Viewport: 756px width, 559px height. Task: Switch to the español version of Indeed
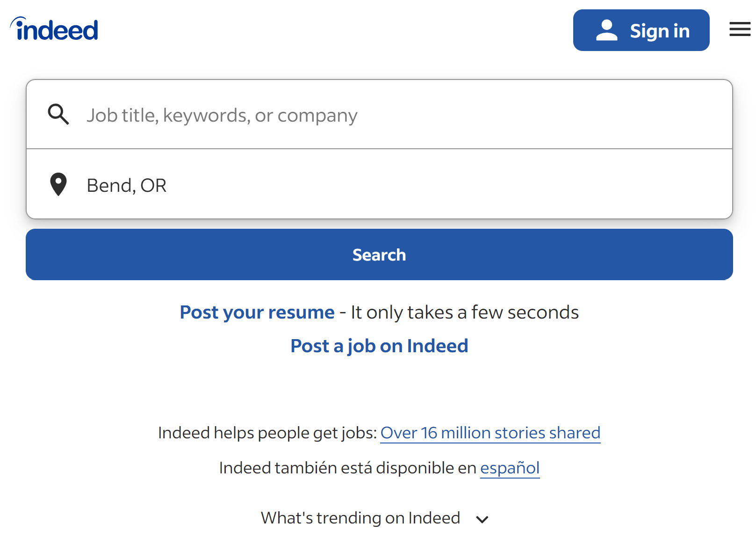[x=510, y=467]
